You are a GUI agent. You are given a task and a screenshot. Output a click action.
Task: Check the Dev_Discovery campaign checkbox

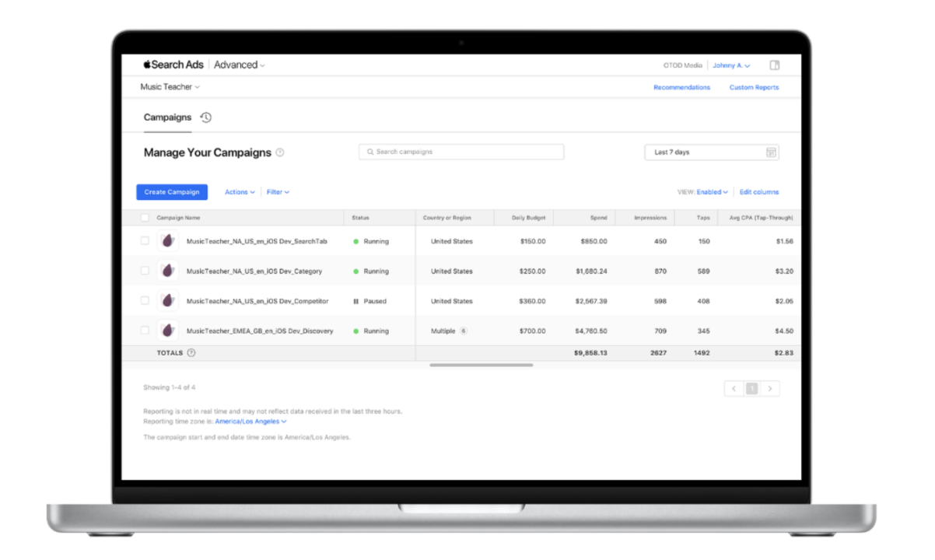pyautogui.click(x=145, y=331)
